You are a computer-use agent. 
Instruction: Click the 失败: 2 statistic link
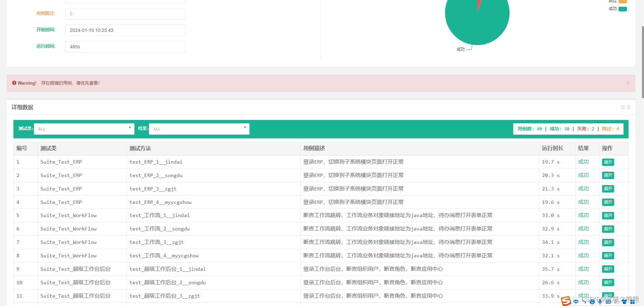585,129
